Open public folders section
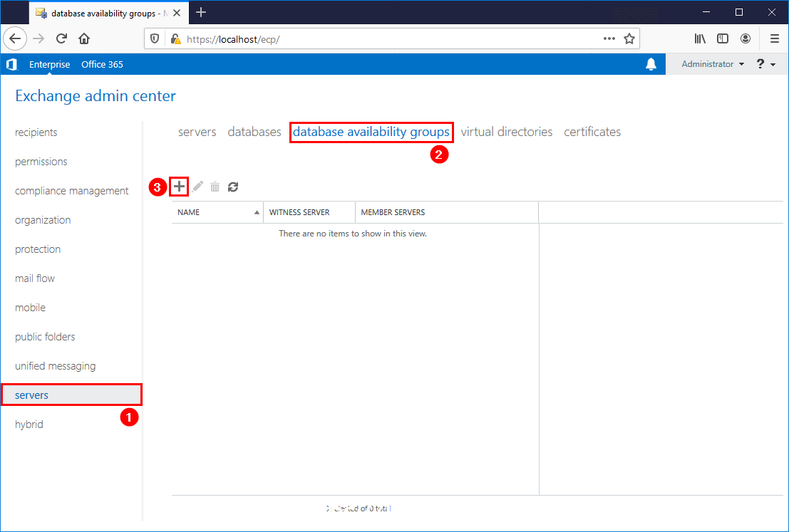This screenshot has width=789, height=532. pos(45,336)
